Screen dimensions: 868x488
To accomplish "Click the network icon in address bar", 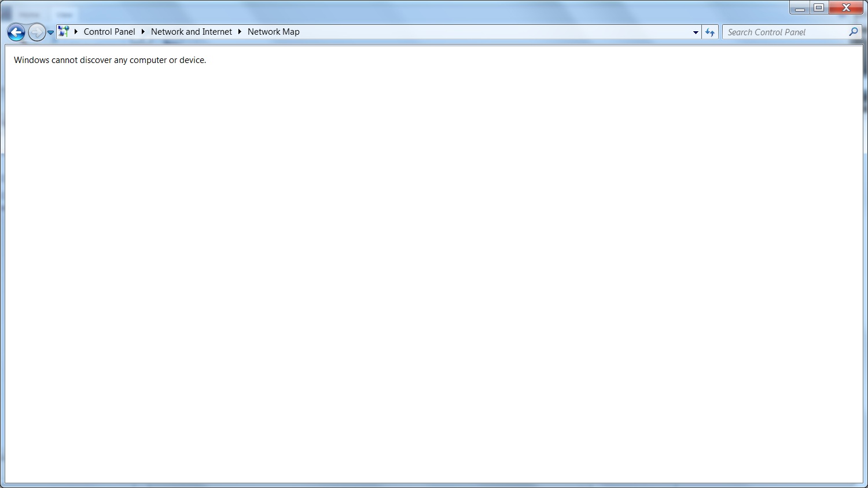I will pos(64,32).
